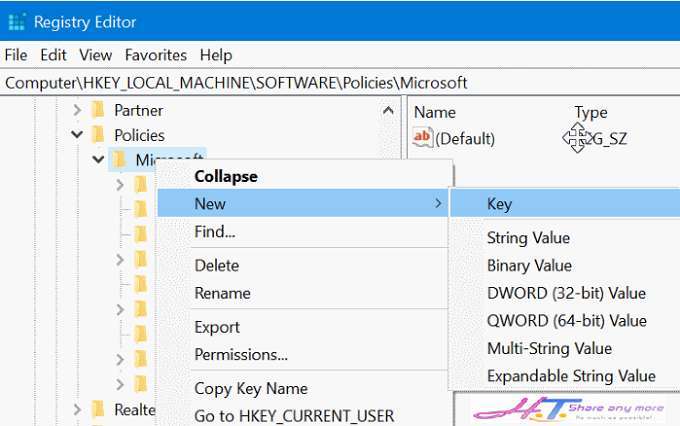Create a new Multi-String Value
The width and height of the screenshot is (680, 426).
click(x=549, y=348)
